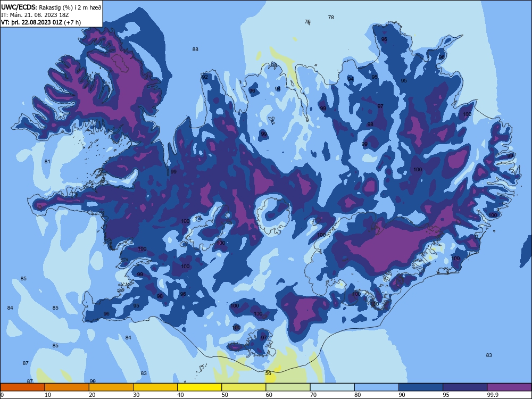Click the humidity value '92' on the map
The height and width of the screenshot is (399, 532).
tap(205, 77)
